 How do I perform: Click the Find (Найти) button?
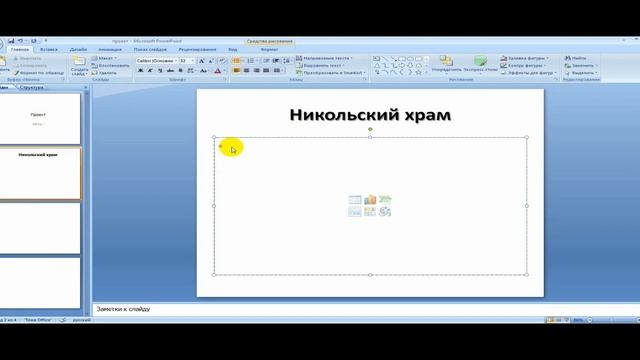click(576, 58)
